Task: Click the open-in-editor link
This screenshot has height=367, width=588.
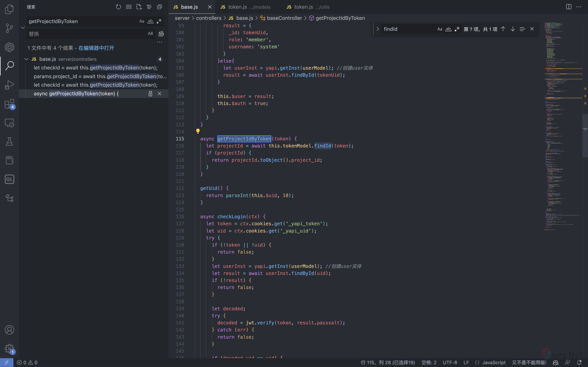Action: [x=96, y=48]
